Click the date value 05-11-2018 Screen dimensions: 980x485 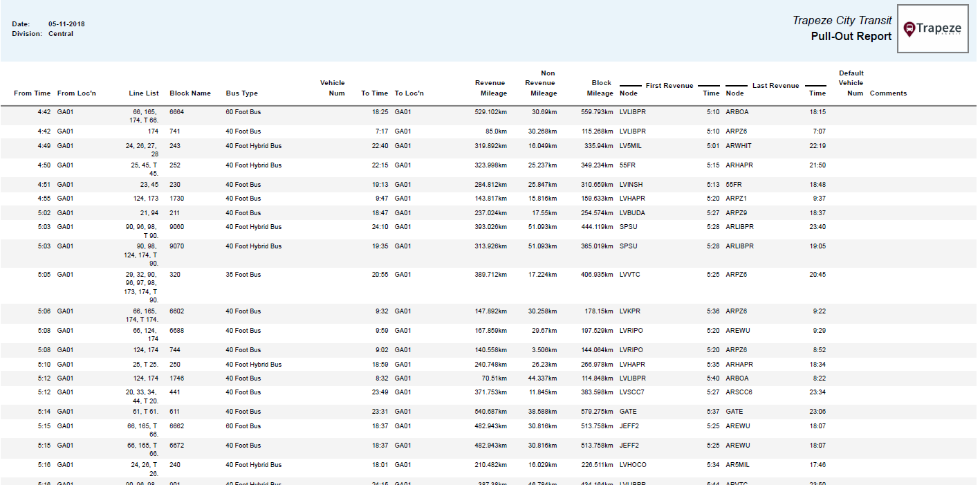click(66, 24)
